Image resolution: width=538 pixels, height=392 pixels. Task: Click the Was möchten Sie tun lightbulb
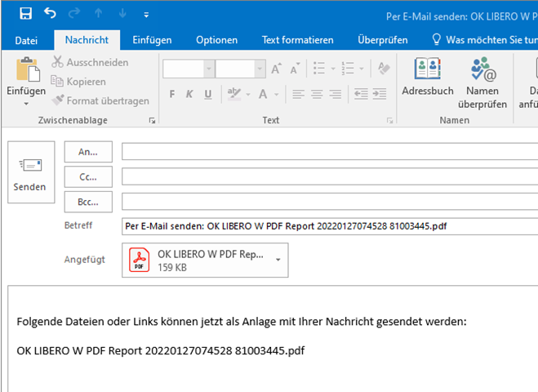437,40
